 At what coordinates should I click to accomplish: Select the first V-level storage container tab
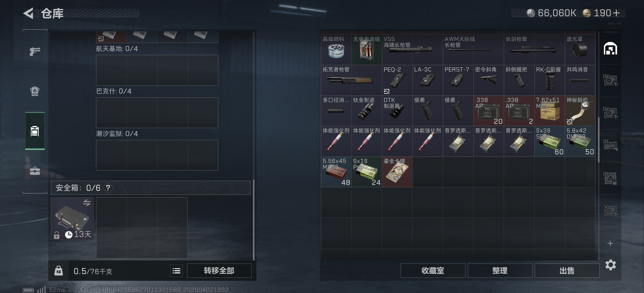[610, 210]
